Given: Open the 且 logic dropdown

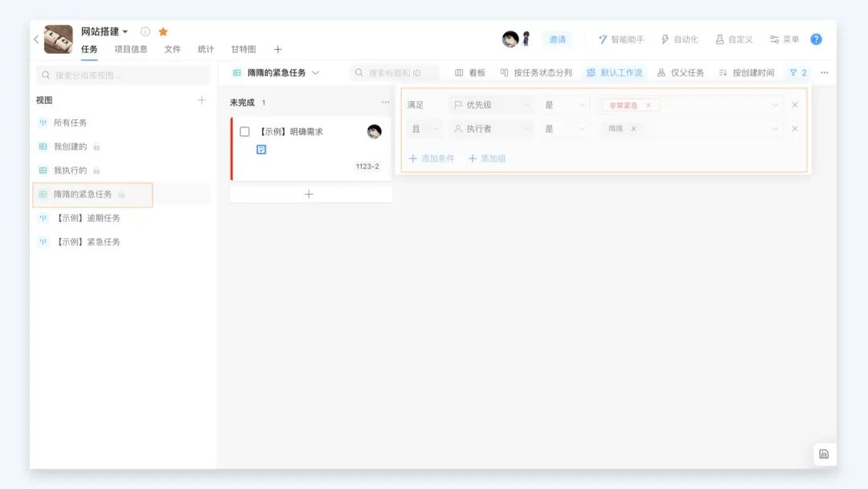Looking at the screenshot, I should point(424,129).
